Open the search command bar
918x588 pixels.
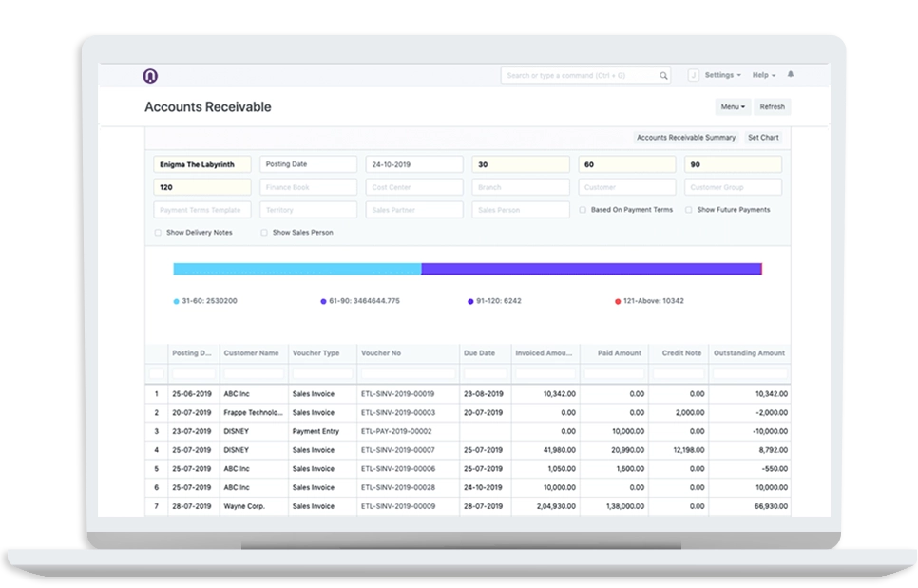coord(580,74)
